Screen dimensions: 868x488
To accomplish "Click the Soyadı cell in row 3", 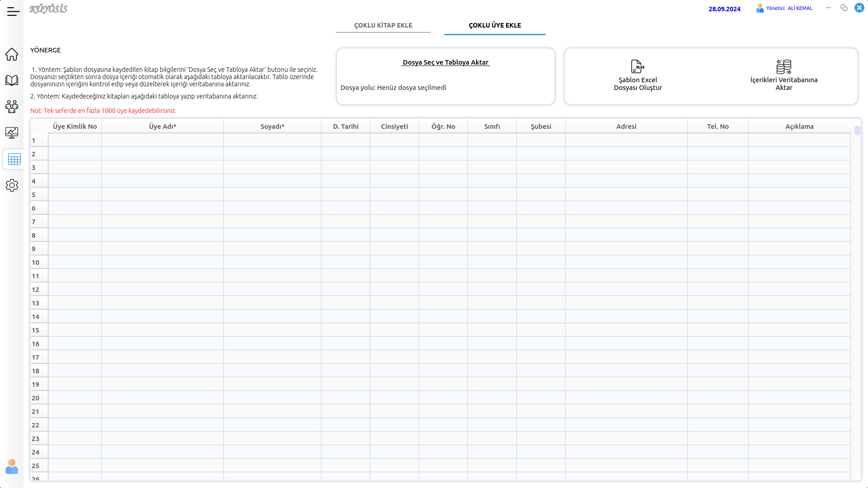I will point(272,167).
